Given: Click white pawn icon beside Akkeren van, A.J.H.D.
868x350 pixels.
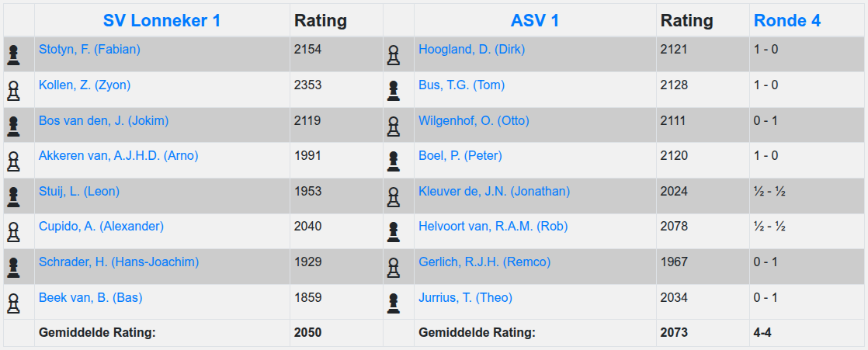Looking at the screenshot, I should 13,161.
